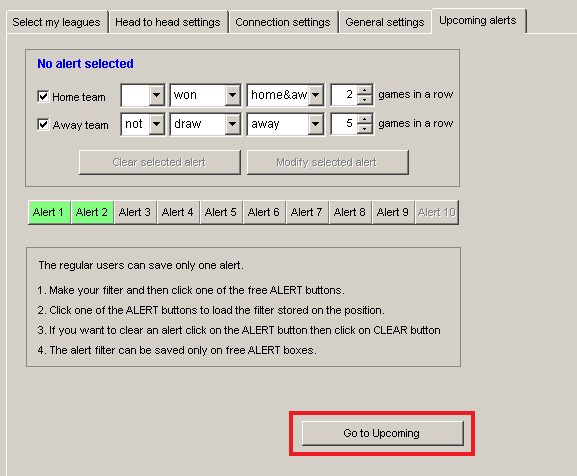Click the Go to Upcoming button

382,433
